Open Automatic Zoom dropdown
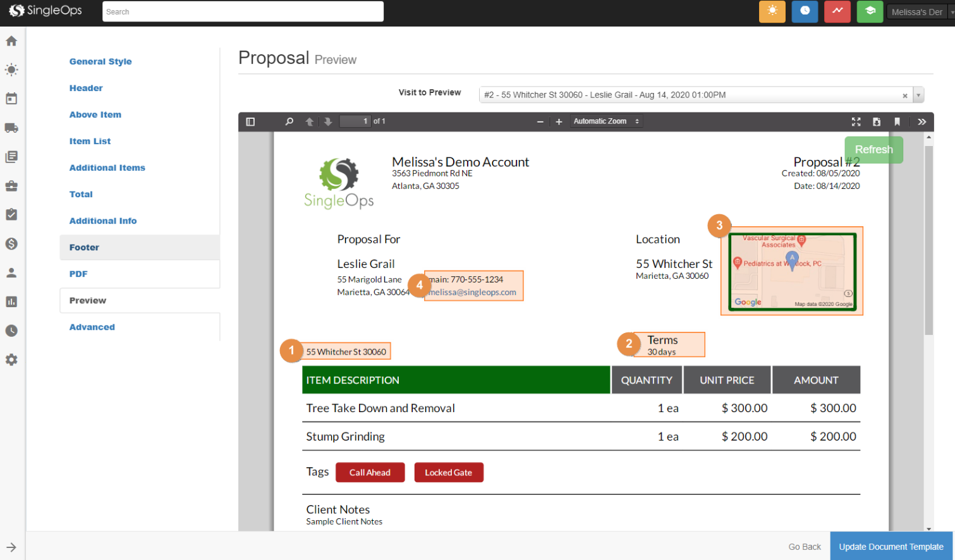 click(x=605, y=121)
